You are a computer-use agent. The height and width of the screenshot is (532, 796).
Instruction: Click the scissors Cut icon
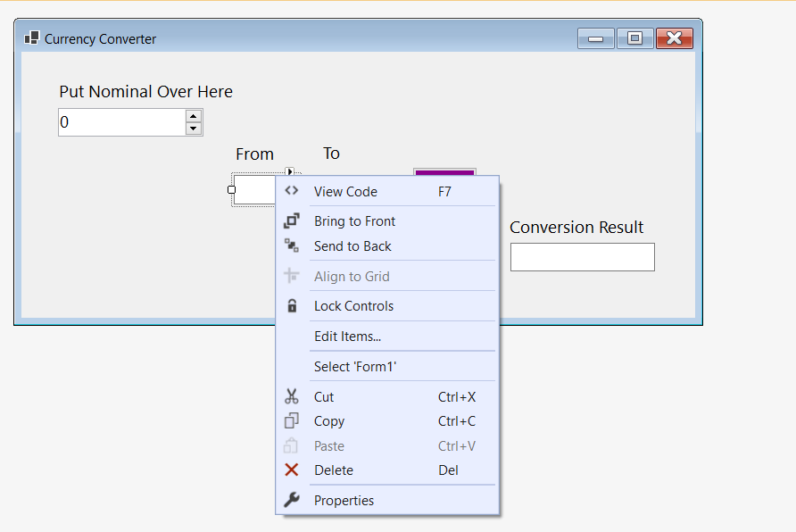tap(292, 396)
